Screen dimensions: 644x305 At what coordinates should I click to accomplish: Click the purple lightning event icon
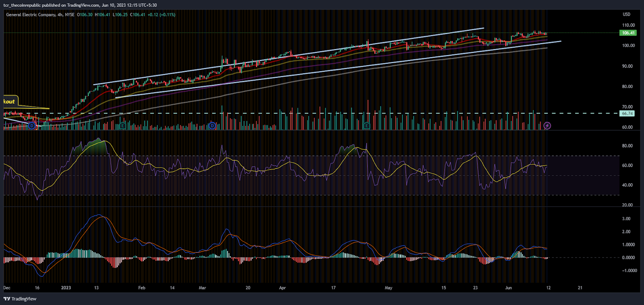[547, 126]
